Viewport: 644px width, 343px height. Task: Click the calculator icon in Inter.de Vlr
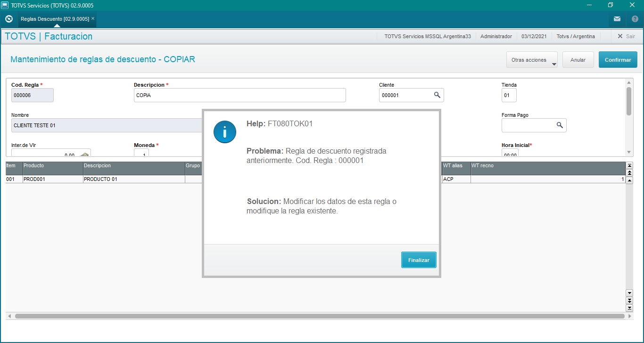[x=84, y=154]
